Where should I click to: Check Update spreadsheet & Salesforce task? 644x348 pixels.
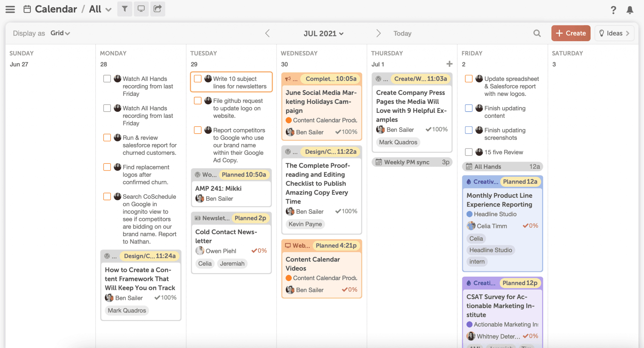(469, 79)
